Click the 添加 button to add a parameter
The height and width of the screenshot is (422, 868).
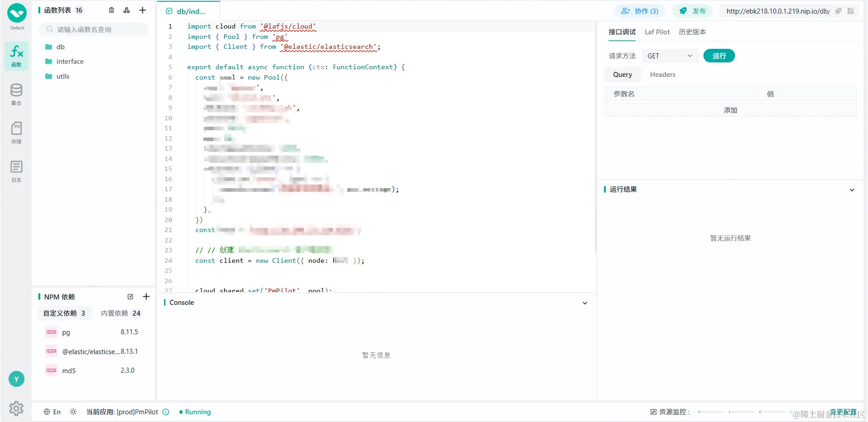pyautogui.click(x=730, y=110)
